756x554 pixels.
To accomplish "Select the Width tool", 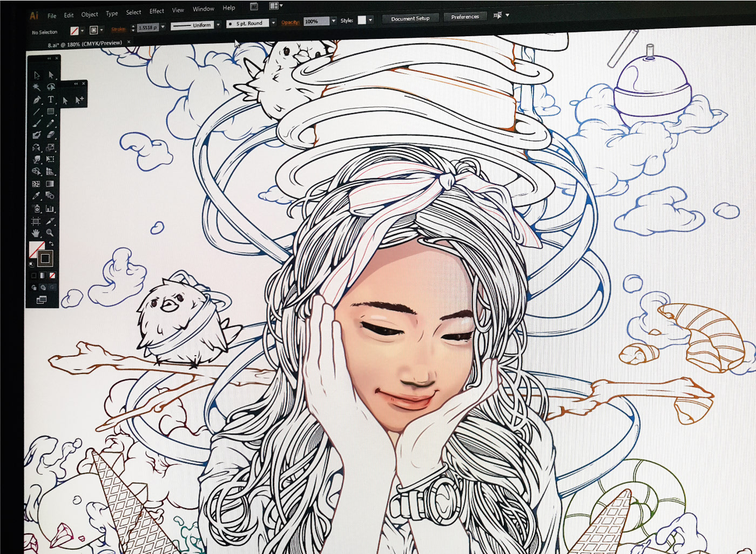I will click(37, 159).
